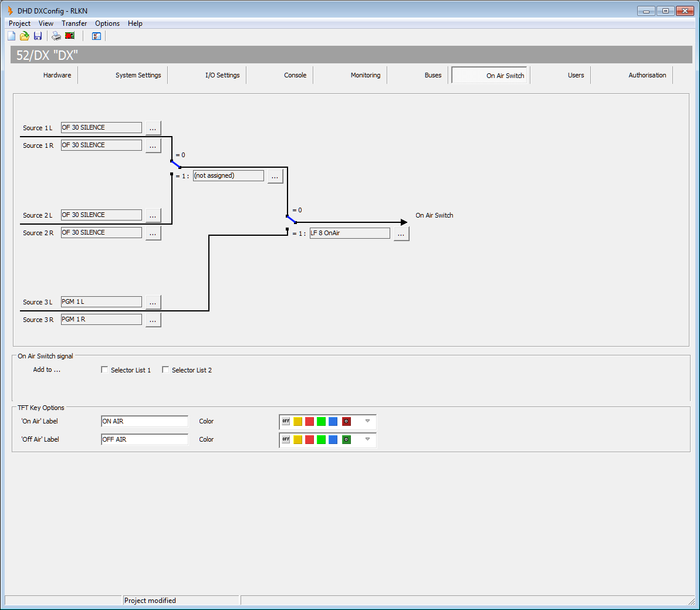This screenshot has height=610, width=700.
Task: Click the Source 1 R signal field
Action: [102, 145]
